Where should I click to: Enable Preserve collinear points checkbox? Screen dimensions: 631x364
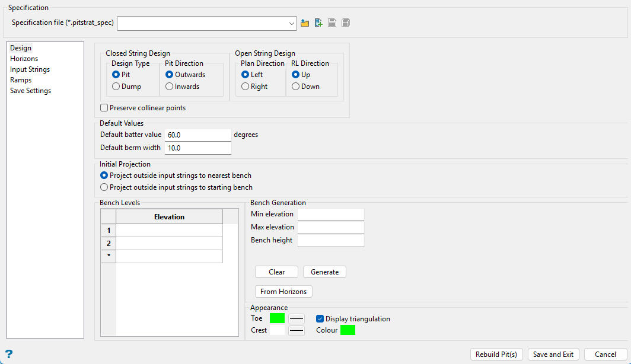click(x=104, y=108)
